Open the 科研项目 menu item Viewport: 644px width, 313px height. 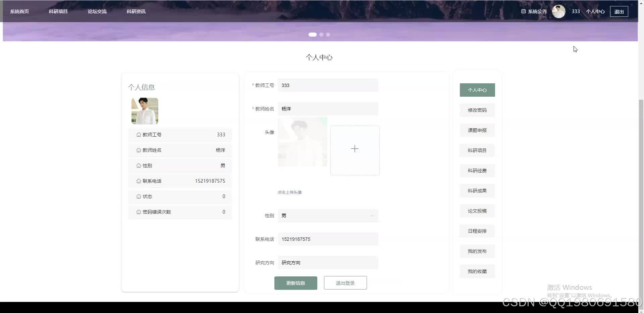point(58,11)
